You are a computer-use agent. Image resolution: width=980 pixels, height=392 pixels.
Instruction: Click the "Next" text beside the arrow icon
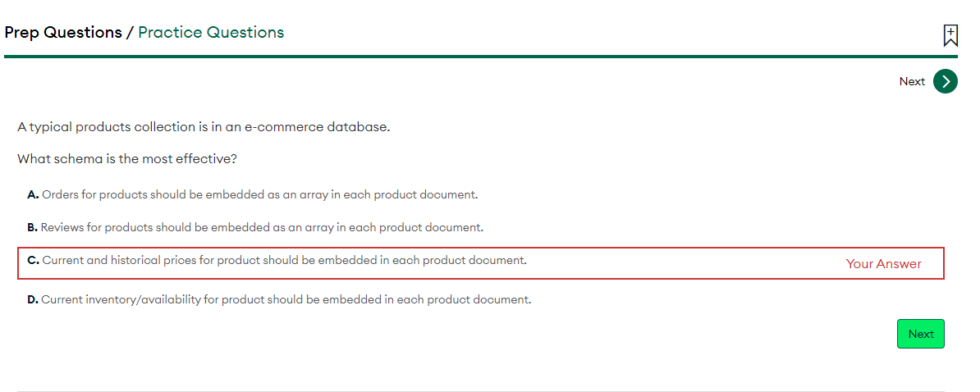[x=912, y=81]
